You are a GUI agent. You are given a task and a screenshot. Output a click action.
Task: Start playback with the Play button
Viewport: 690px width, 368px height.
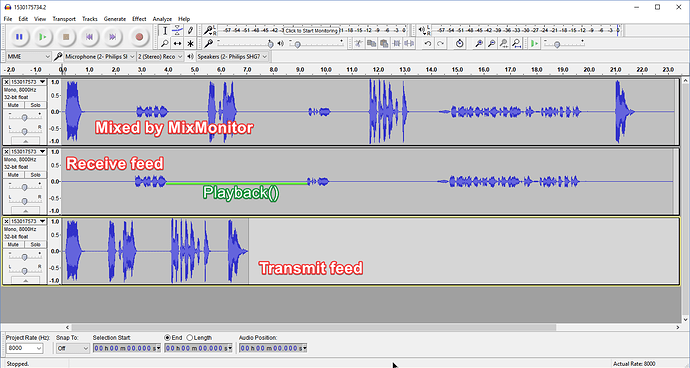[x=43, y=37]
